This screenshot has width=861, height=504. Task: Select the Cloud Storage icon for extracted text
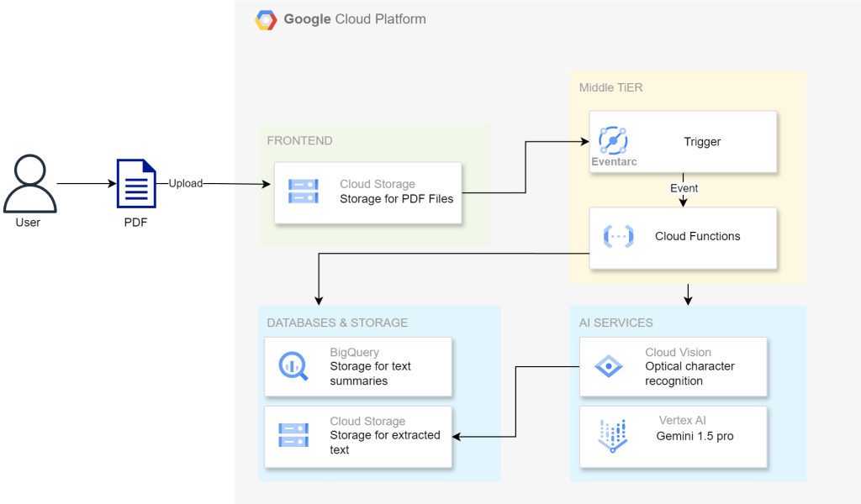pyautogui.click(x=293, y=435)
